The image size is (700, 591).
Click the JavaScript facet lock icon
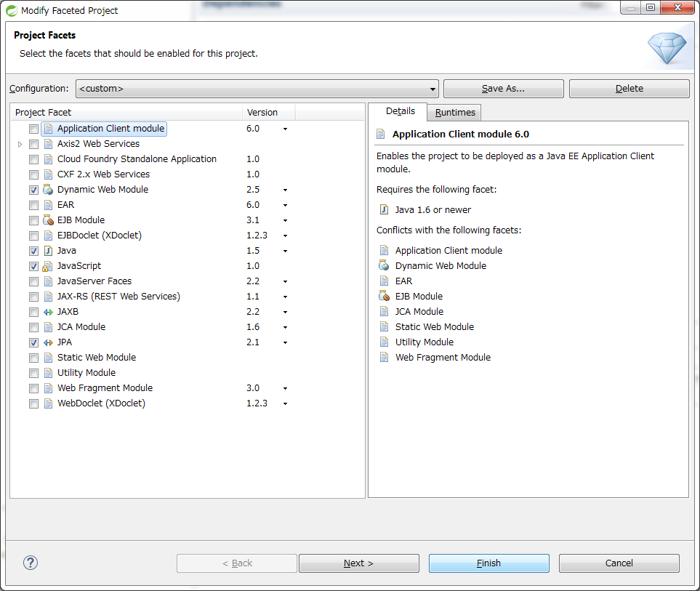pyautogui.click(x=48, y=266)
